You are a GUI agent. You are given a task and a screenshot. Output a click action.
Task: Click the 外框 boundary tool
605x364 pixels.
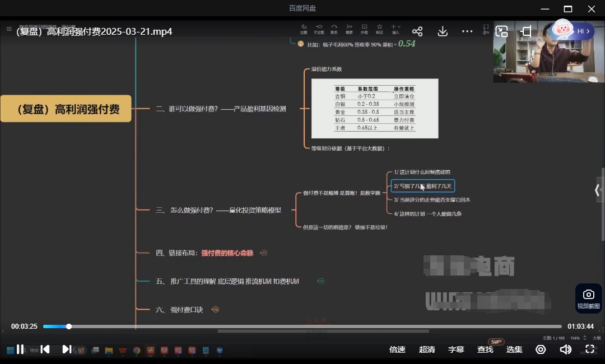(x=364, y=29)
